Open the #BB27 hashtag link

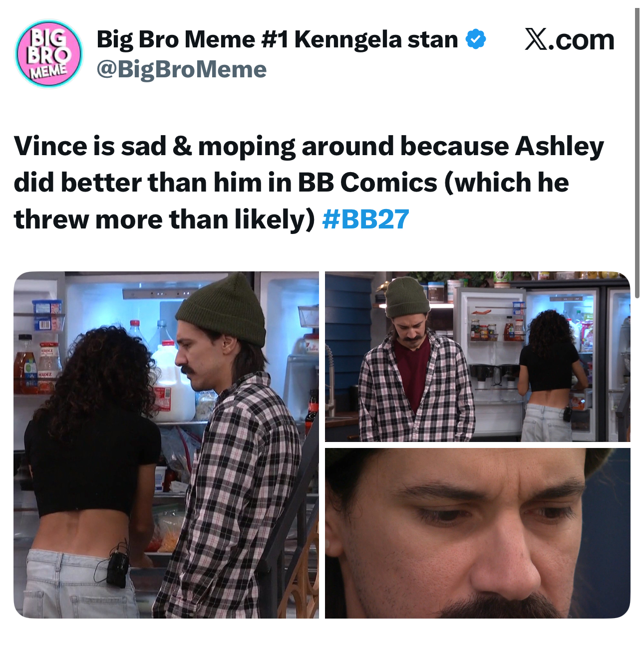tap(366, 219)
